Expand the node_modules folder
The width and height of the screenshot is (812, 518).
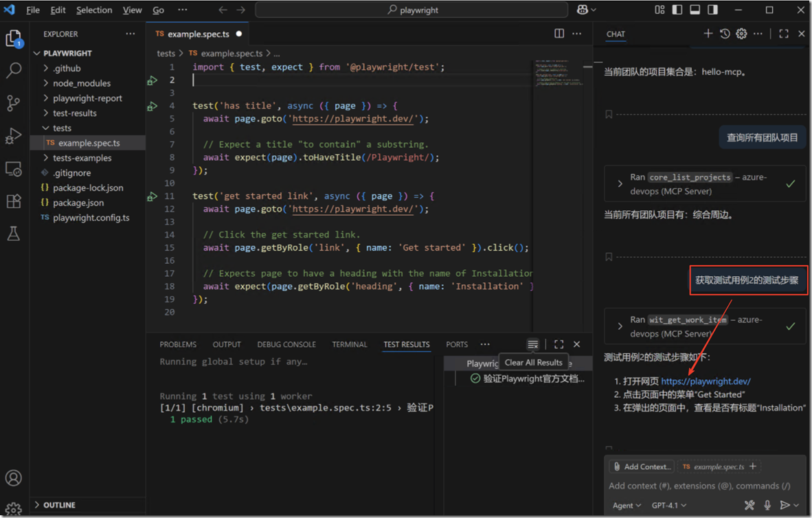point(81,83)
